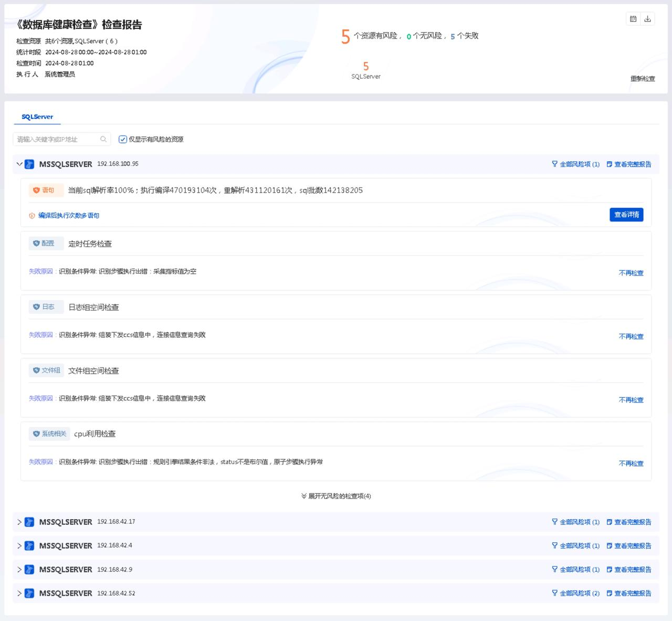672x621 pixels.
Task: Click the filter icon for 192.168.42.17 risks
Action: point(554,522)
